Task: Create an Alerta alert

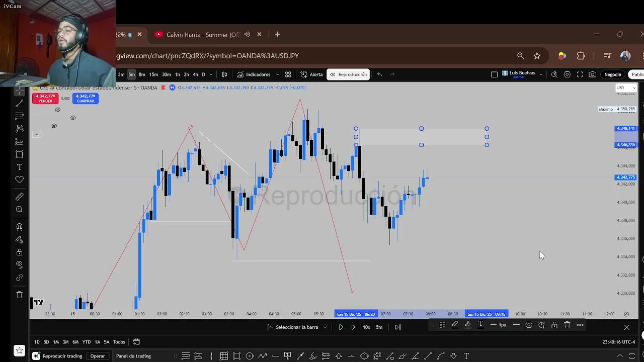Action: [311, 74]
